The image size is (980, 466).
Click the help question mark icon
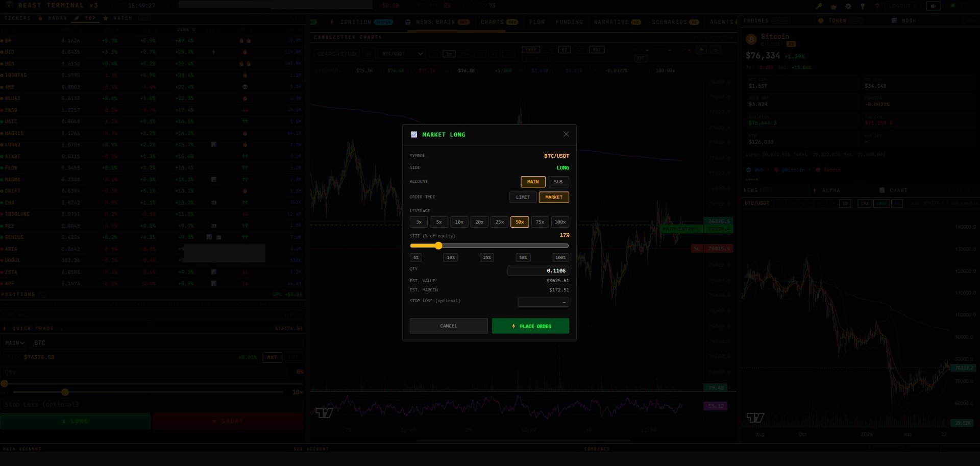tap(877, 6)
